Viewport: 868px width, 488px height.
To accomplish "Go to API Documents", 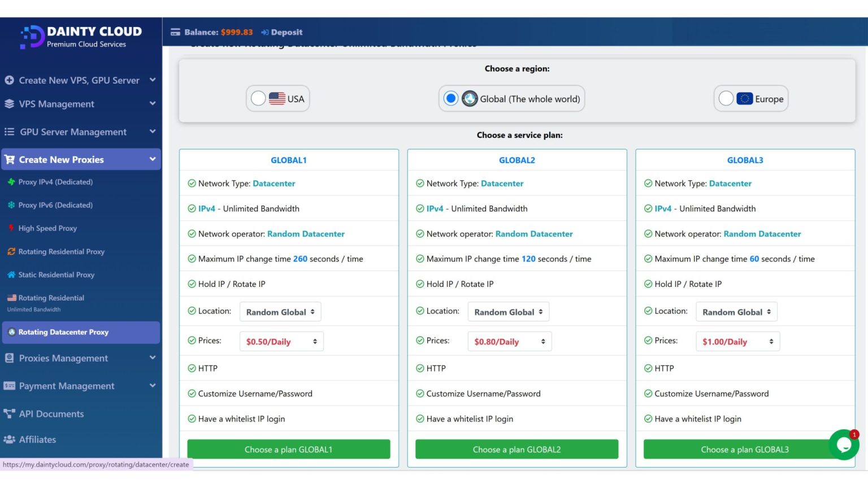I will pos(51,413).
